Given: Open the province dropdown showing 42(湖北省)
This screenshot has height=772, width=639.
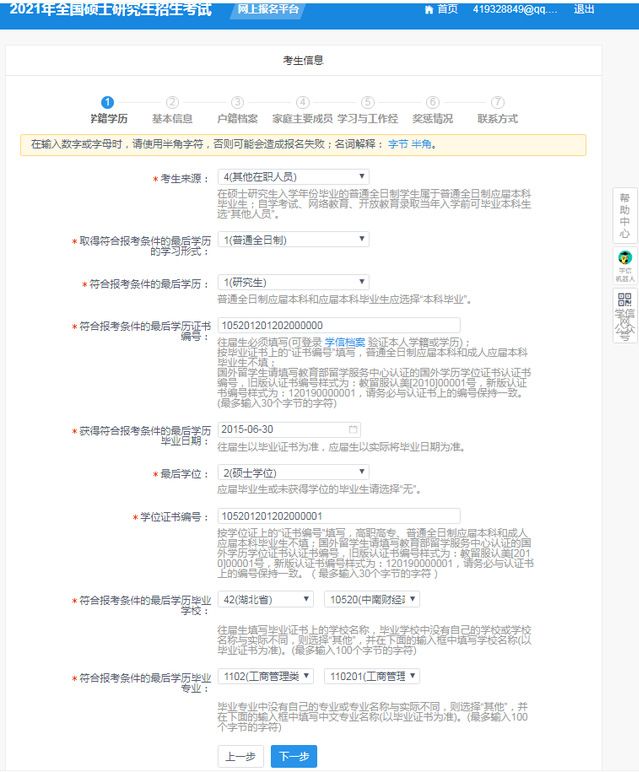Looking at the screenshot, I should pos(265,600).
